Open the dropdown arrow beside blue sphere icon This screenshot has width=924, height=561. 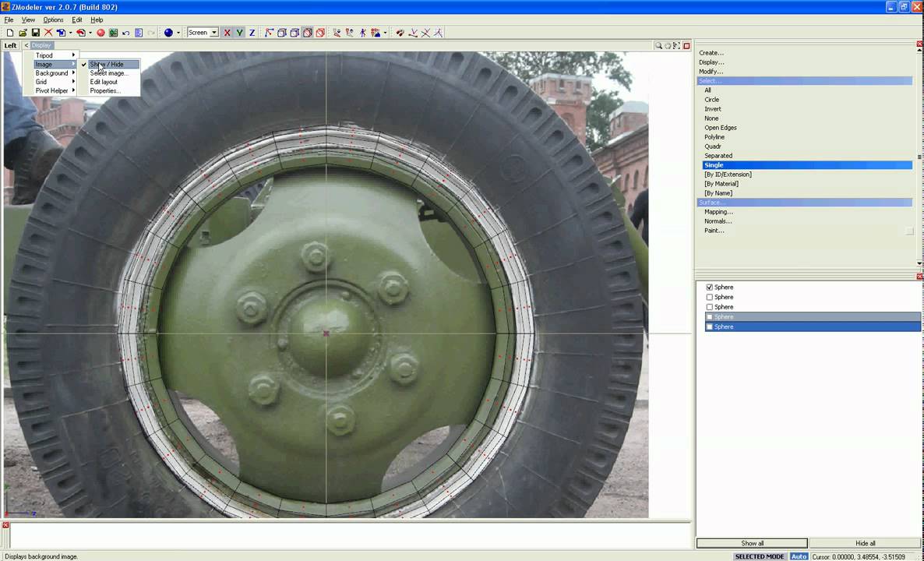(178, 33)
